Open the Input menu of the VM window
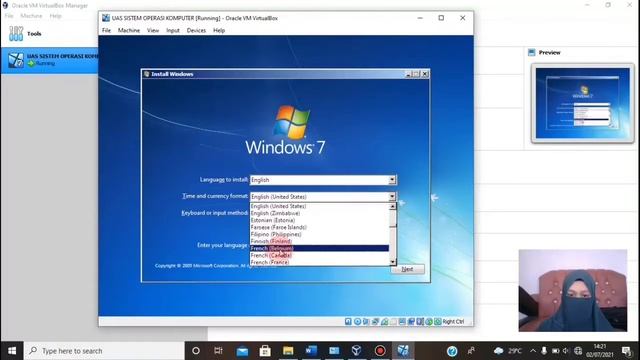 click(173, 30)
